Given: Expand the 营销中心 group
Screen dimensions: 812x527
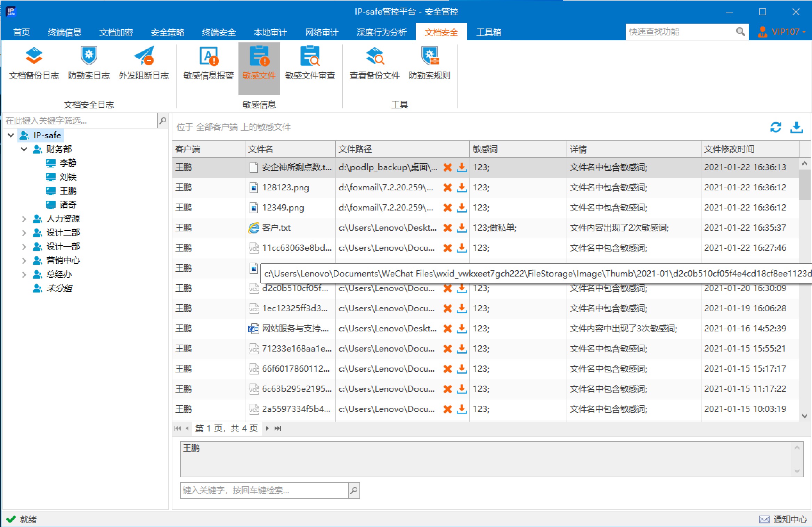Looking at the screenshot, I should coord(24,261).
